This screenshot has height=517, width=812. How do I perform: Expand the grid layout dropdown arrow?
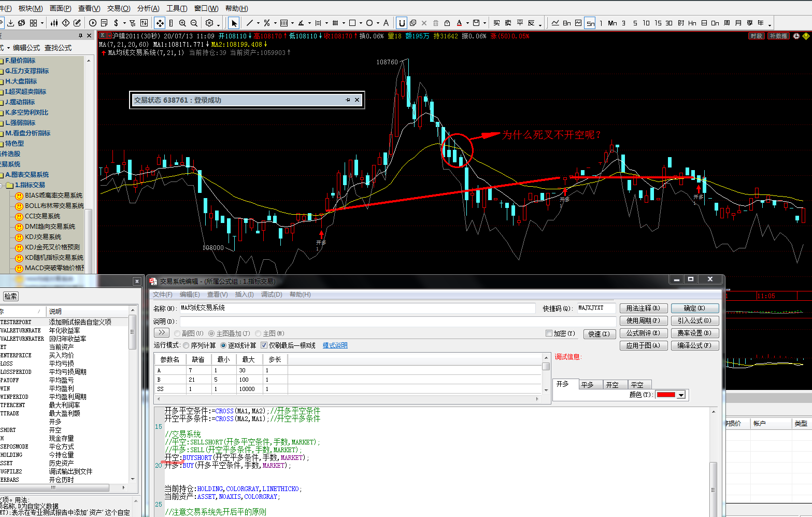(42, 23)
